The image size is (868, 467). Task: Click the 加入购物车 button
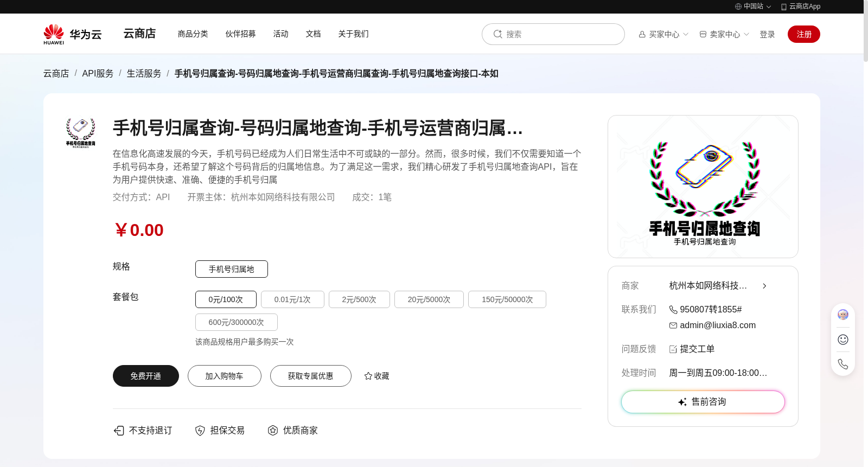[x=225, y=376]
